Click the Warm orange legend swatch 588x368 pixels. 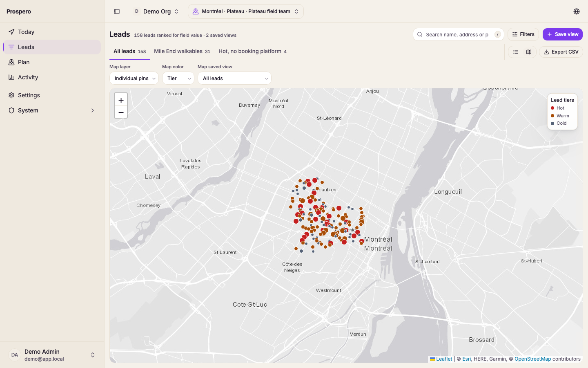click(x=552, y=116)
